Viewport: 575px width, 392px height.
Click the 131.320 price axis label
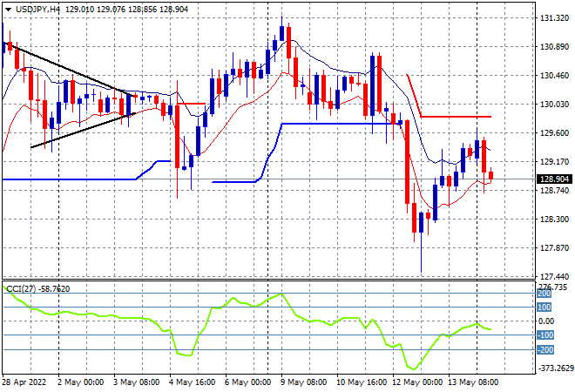pyautogui.click(x=555, y=18)
